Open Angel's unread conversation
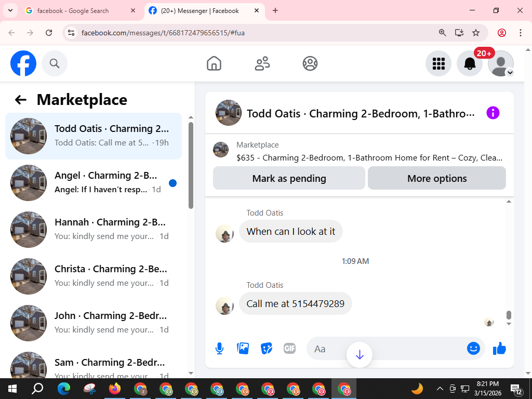Viewport: 532px width, 399px height. tap(94, 183)
